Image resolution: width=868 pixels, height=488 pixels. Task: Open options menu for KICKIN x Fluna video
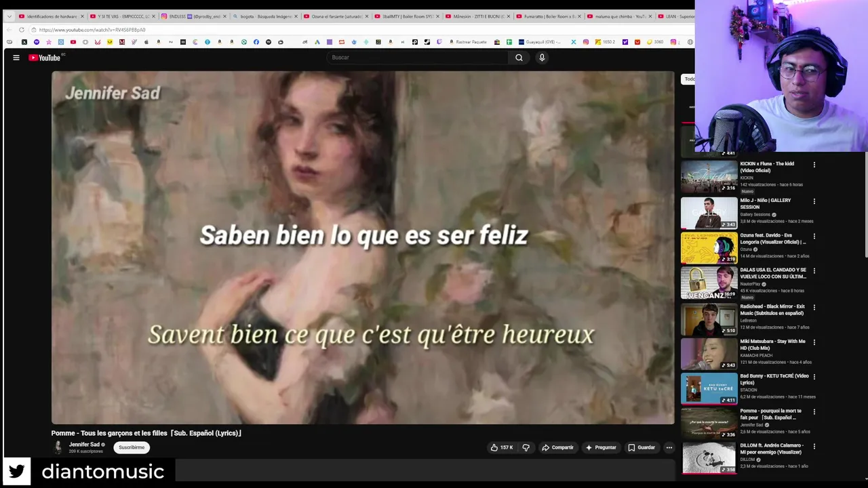pyautogui.click(x=814, y=165)
